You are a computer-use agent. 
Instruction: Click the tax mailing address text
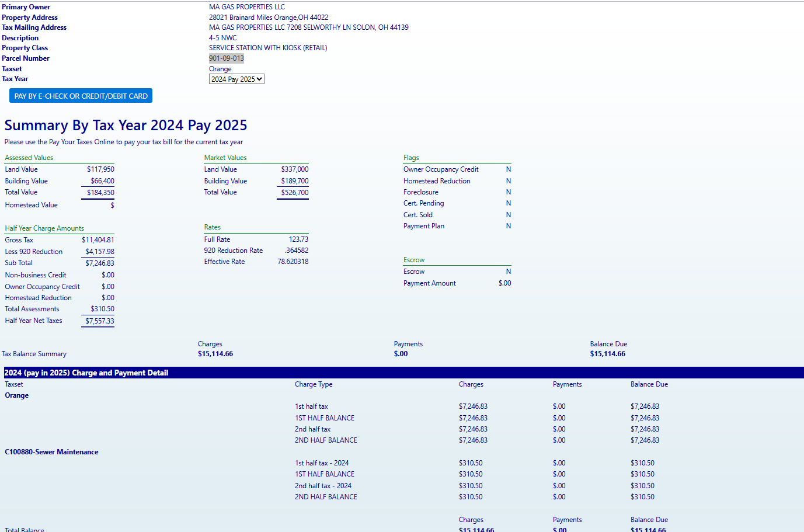pyautogui.click(x=308, y=27)
